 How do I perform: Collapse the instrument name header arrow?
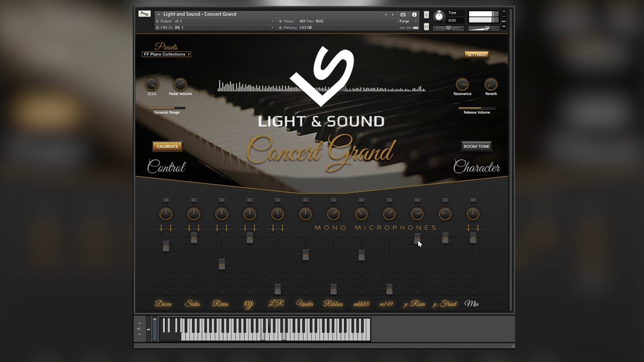pyautogui.click(x=158, y=15)
